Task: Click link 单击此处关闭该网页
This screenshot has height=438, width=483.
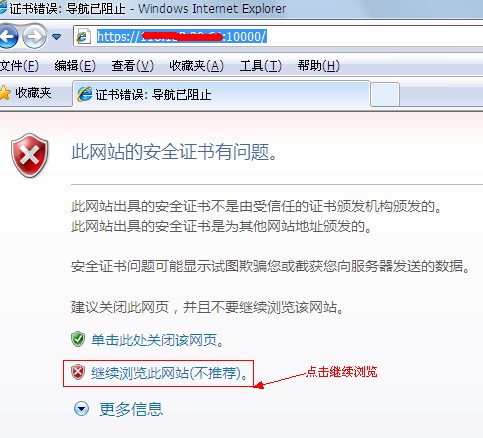Action: coord(157,340)
